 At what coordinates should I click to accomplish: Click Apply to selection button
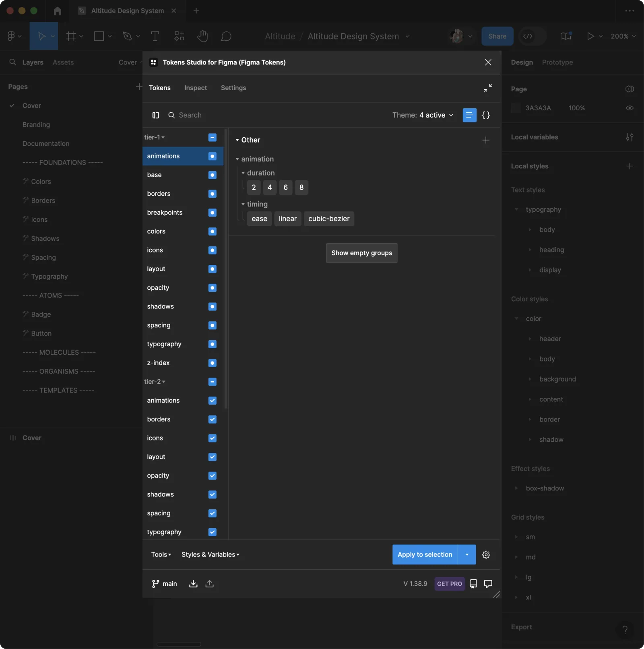pos(425,555)
